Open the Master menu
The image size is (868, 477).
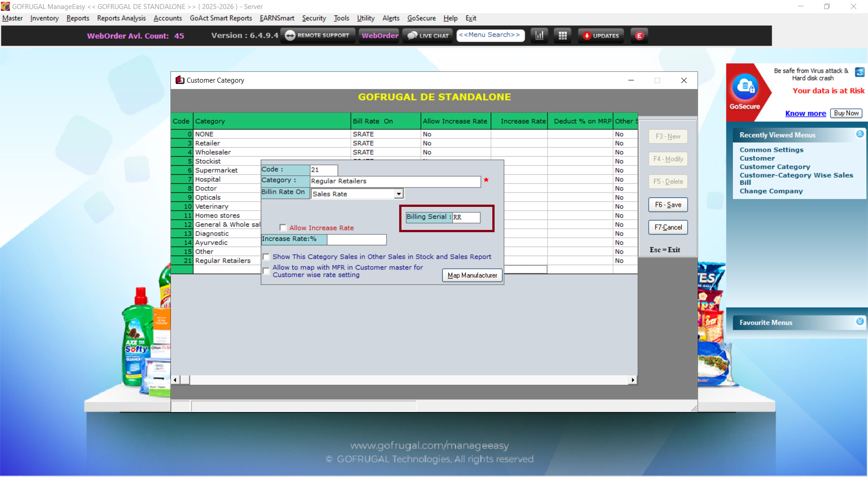pos(13,18)
